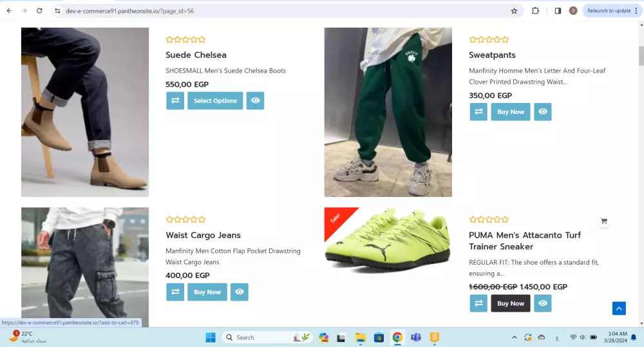This screenshot has height=347, width=644.
Task: Go forward in browser history
Action: 24,11
